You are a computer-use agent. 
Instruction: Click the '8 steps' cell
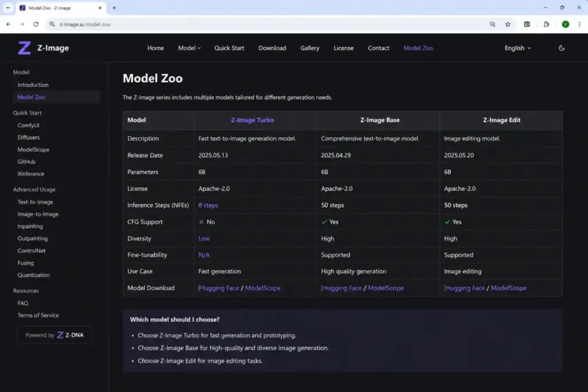[208, 205]
